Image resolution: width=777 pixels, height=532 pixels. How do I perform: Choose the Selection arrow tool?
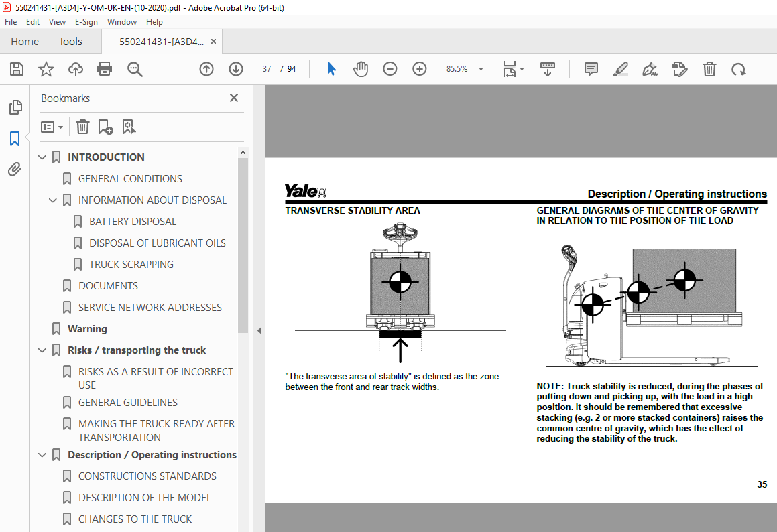pos(331,69)
